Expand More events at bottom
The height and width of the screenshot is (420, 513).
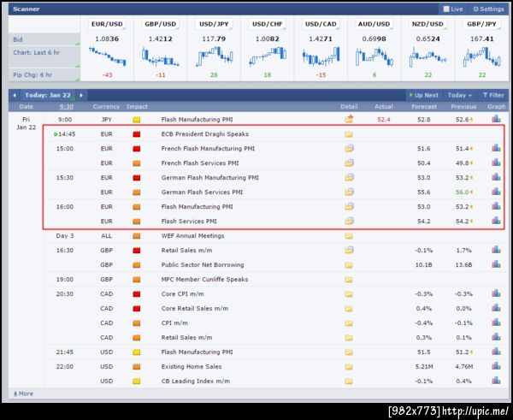(23, 393)
